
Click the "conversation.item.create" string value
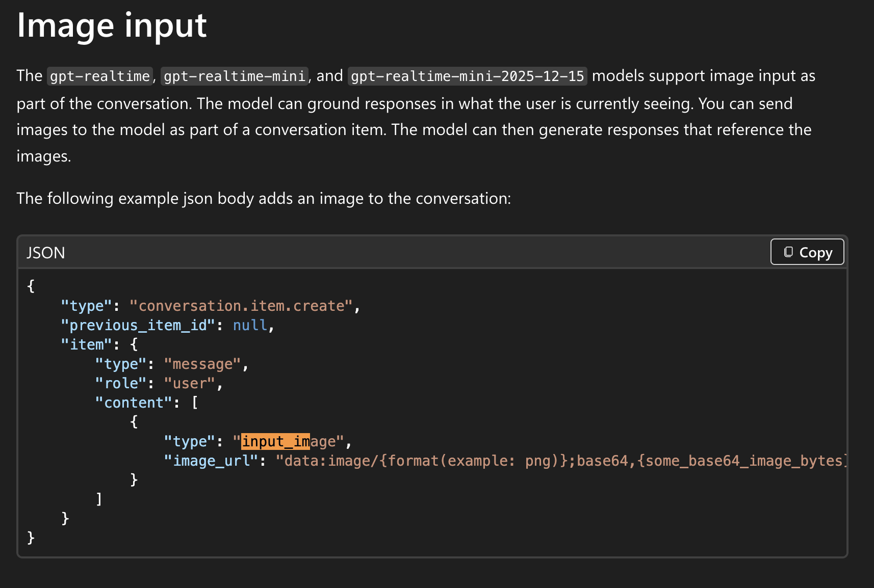tap(241, 306)
